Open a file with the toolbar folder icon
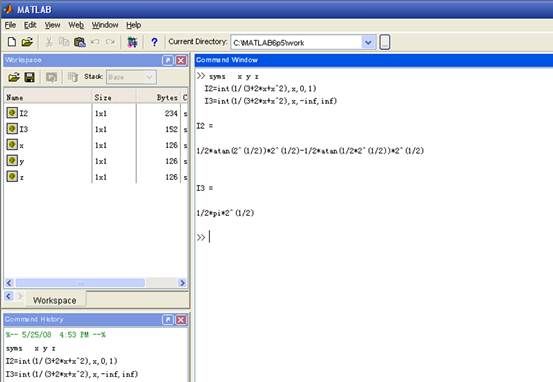This screenshot has width=553, height=382. (27, 42)
